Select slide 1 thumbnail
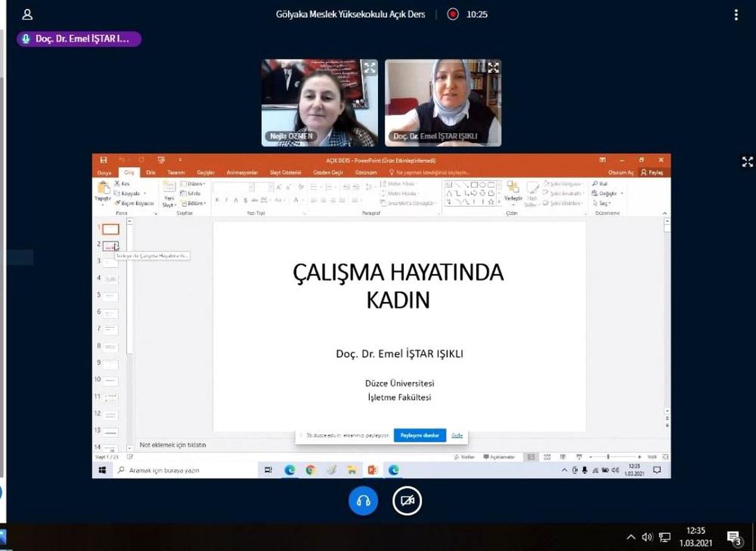This screenshot has width=756, height=551. tap(110, 229)
